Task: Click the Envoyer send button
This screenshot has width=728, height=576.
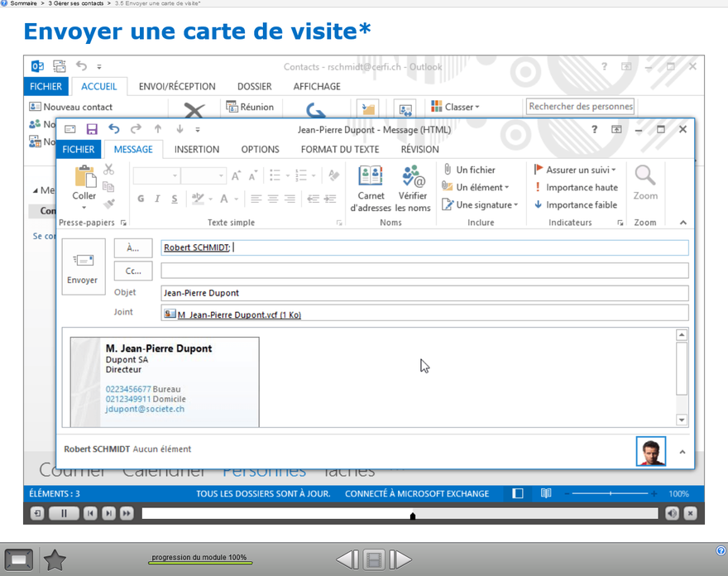Action: pyautogui.click(x=84, y=266)
